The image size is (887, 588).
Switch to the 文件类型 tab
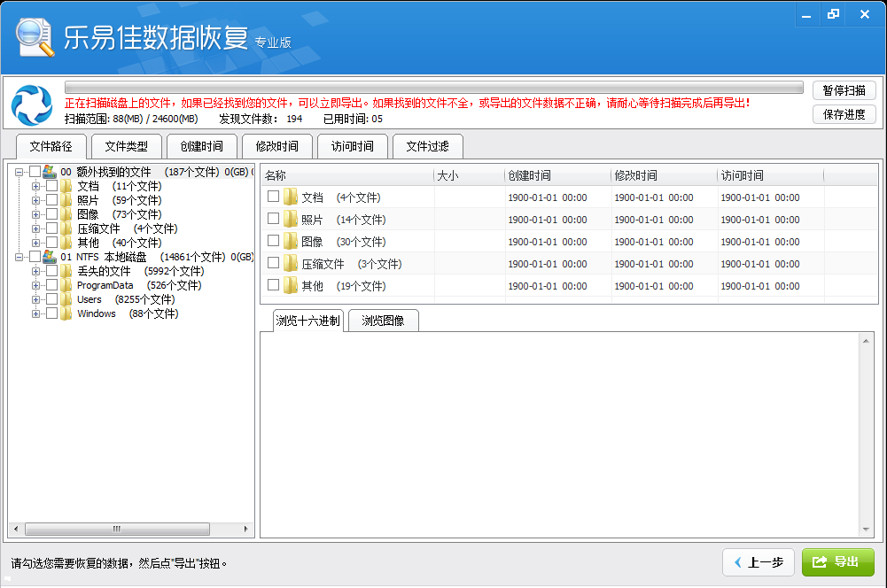pyautogui.click(x=126, y=146)
